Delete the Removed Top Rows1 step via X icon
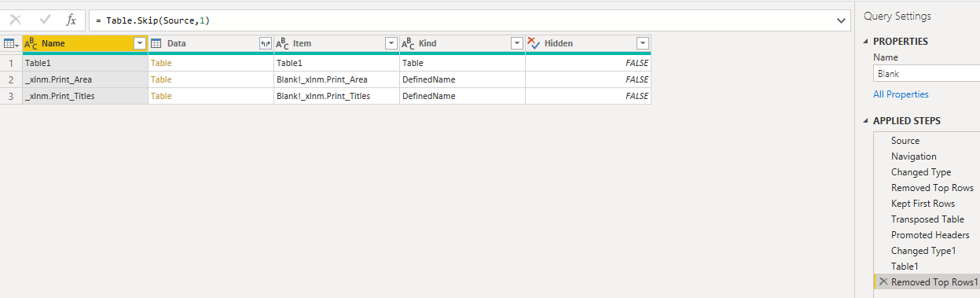Screen dimensions: 980x298 [883, 282]
